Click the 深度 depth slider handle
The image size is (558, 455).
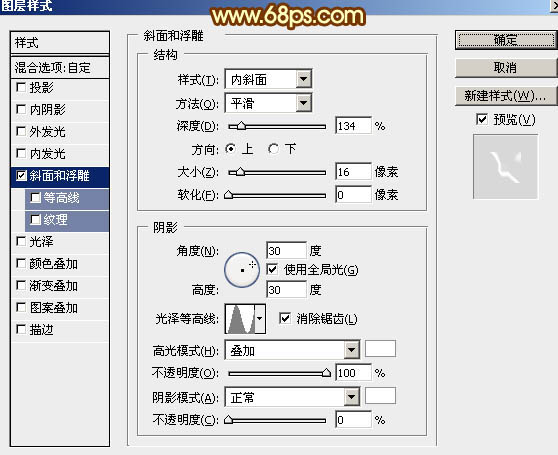[x=241, y=126]
